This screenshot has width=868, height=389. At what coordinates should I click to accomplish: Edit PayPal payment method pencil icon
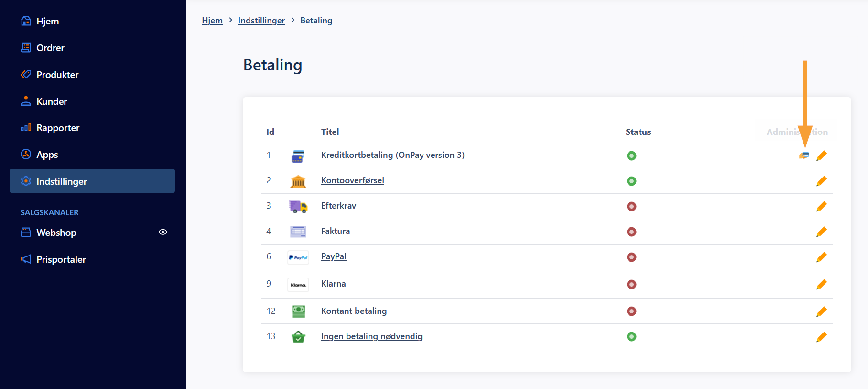coord(821,257)
